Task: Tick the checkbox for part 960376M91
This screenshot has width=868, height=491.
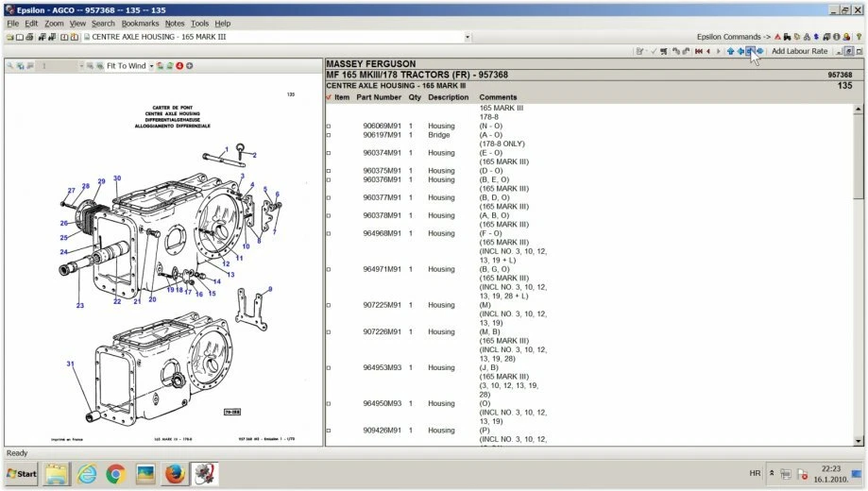Action: click(x=329, y=180)
